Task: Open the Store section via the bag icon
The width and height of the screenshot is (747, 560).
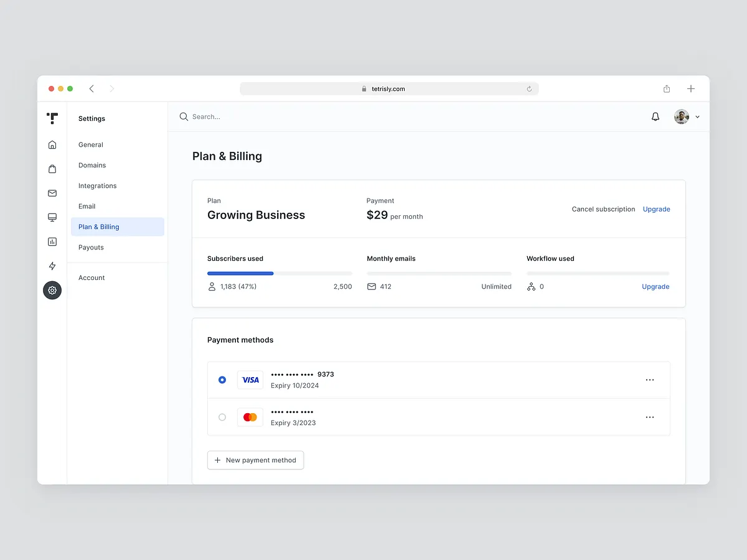Action: (52, 169)
